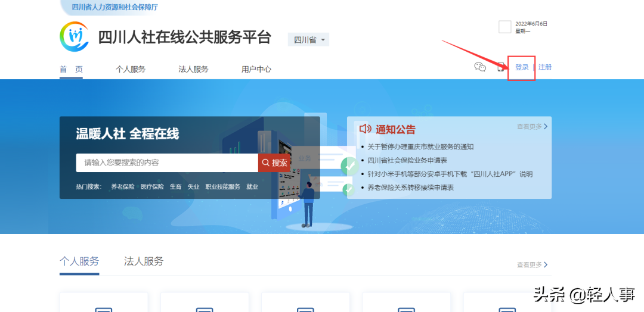
Task: Go to the 首页 menu item
Action: pos(71,69)
